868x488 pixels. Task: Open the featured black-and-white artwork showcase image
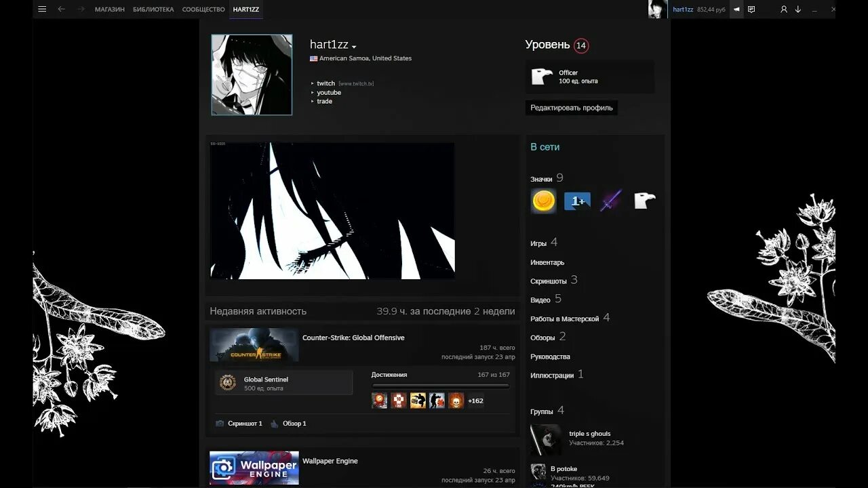pos(332,211)
